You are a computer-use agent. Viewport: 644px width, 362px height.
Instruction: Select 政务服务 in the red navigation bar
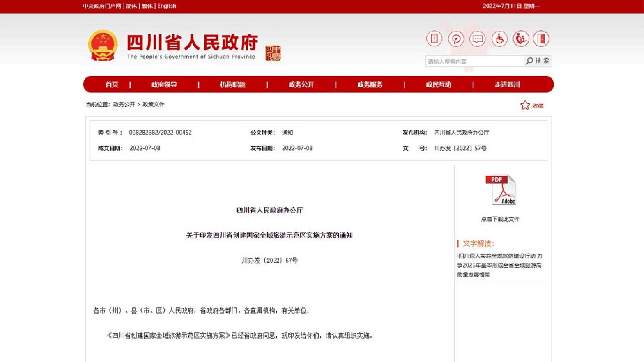(370, 84)
